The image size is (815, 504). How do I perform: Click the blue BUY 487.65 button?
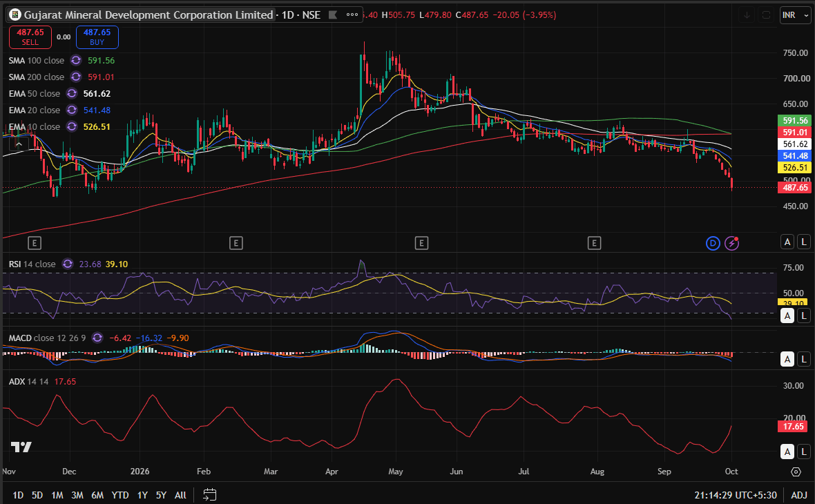click(97, 37)
